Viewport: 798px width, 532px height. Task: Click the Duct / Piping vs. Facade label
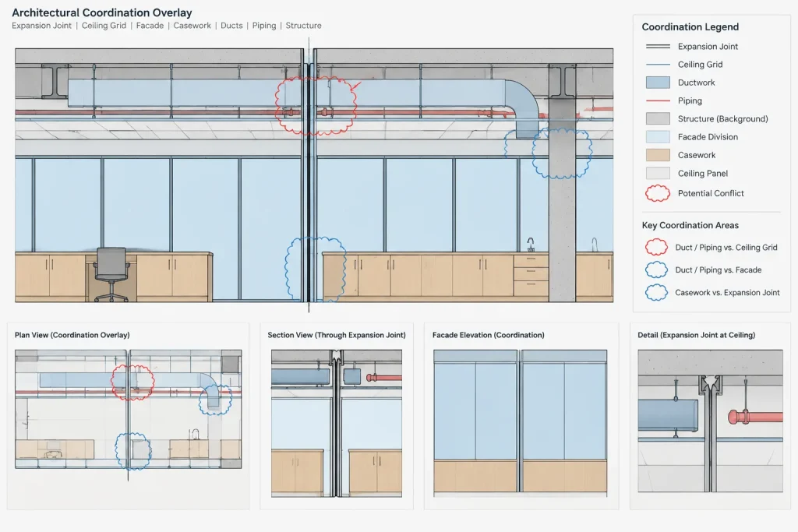pyautogui.click(x=719, y=270)
